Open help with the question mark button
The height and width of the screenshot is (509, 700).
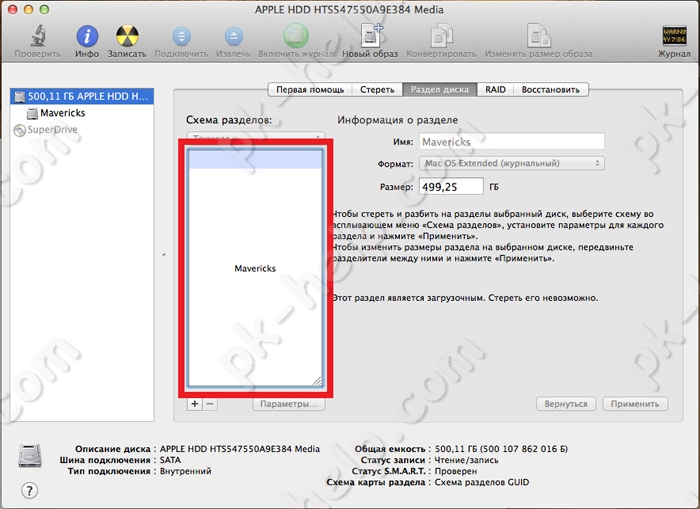29,491
